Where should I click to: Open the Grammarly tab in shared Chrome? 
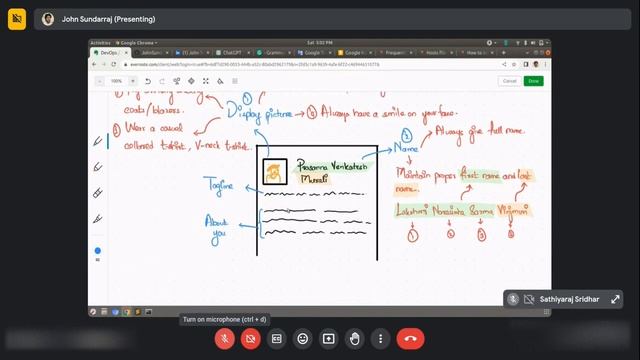tap(274, 53)
